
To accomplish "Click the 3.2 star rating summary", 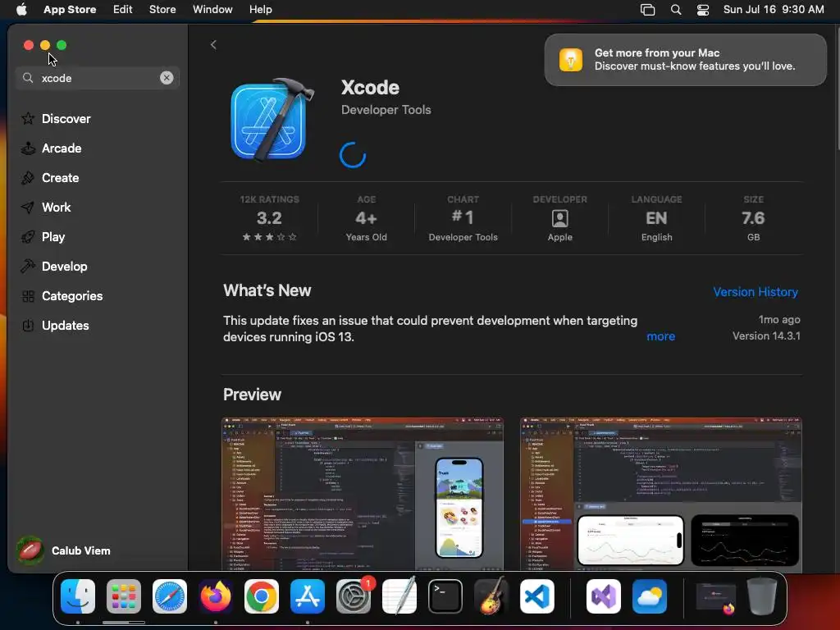I will 269,218.
